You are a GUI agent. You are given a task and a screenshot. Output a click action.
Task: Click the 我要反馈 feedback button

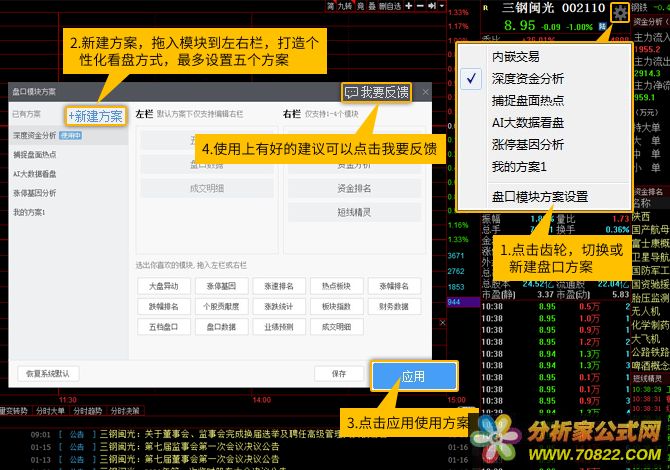[x=376, y=92]
